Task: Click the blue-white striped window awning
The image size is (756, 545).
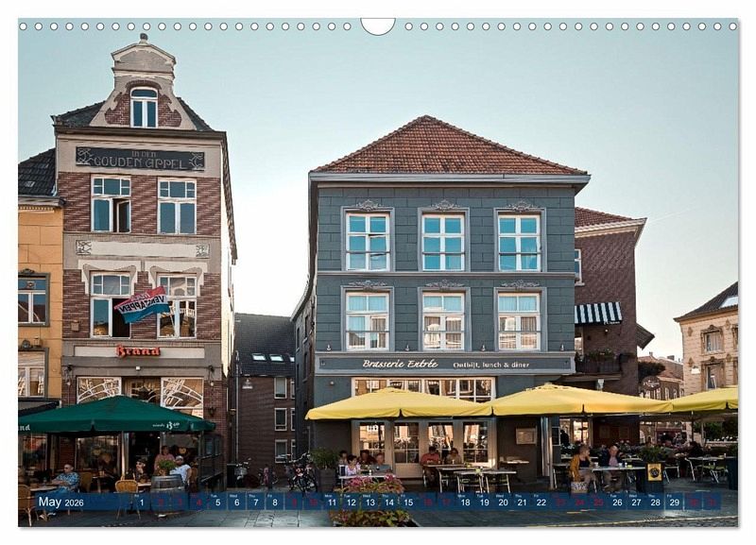Action: coord(598,313)
